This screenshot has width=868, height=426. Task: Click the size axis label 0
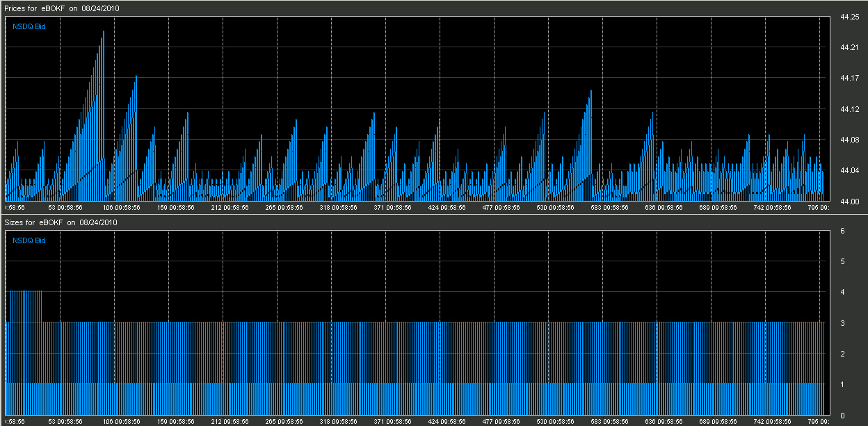(842, 416)
